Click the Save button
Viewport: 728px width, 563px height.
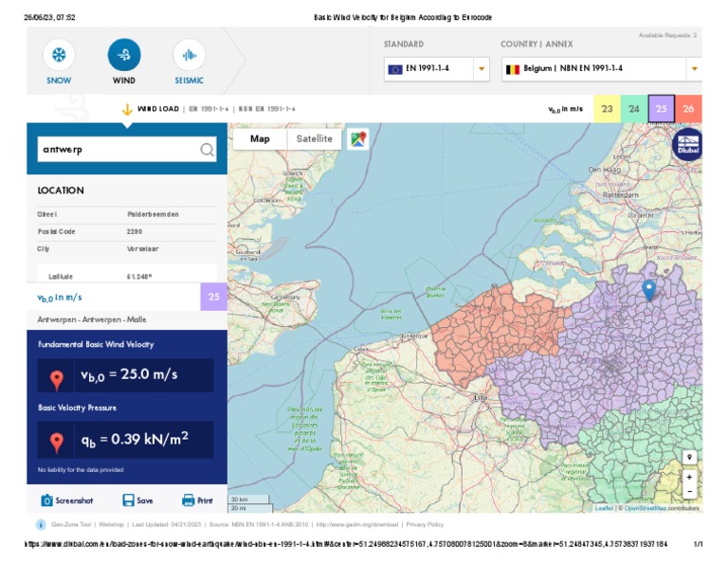[137, 500]
